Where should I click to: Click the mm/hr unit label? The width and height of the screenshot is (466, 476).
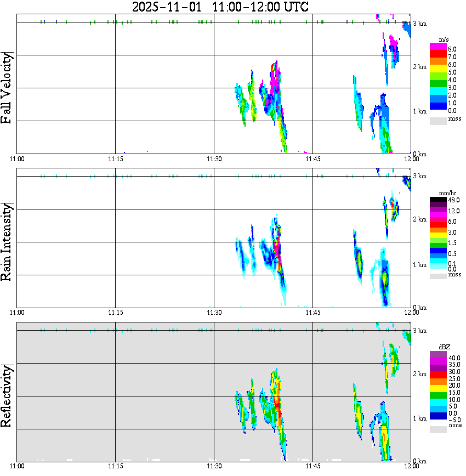(447, 194)
